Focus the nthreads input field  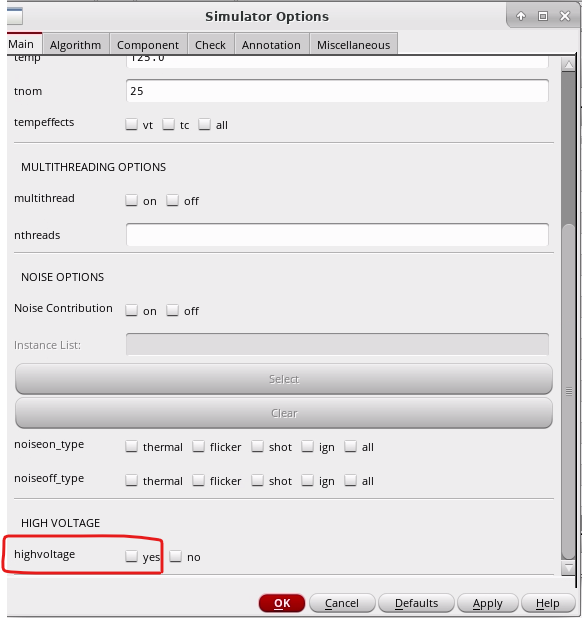point(337,235)
